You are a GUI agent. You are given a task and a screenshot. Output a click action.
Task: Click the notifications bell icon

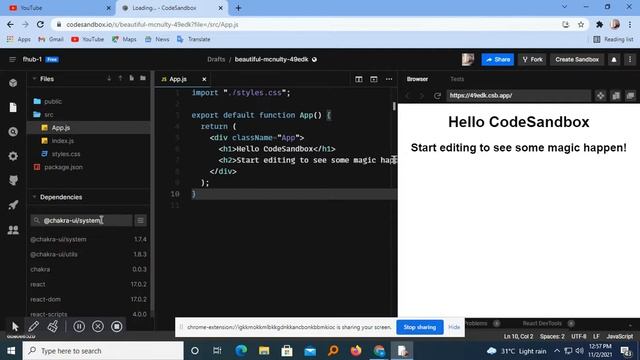614,60
